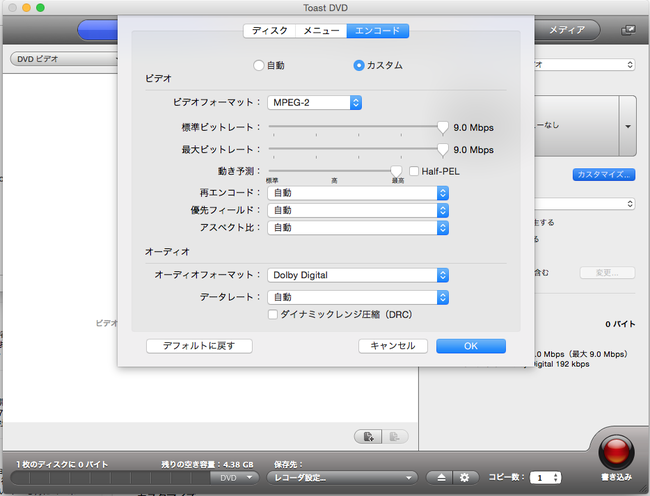650x496 pixels.
Task: Click the カスタマイズ... button
Action: click(x=604, y=174)
